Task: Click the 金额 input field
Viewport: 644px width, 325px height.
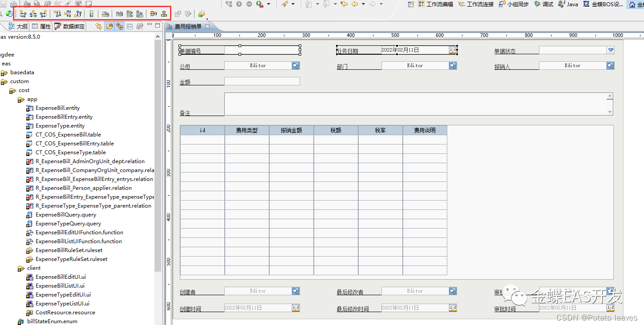Action: 262,81
